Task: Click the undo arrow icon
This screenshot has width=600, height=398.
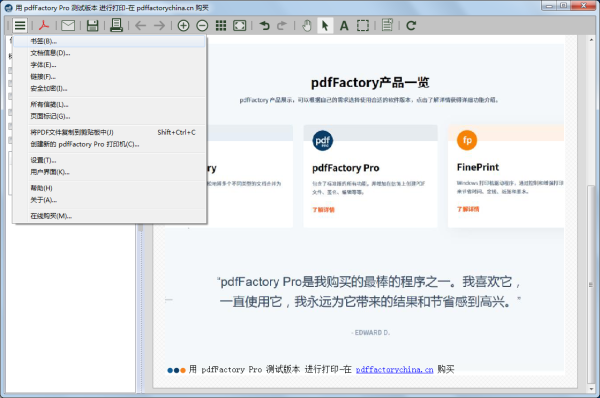Action: click(x=264, y=26)
